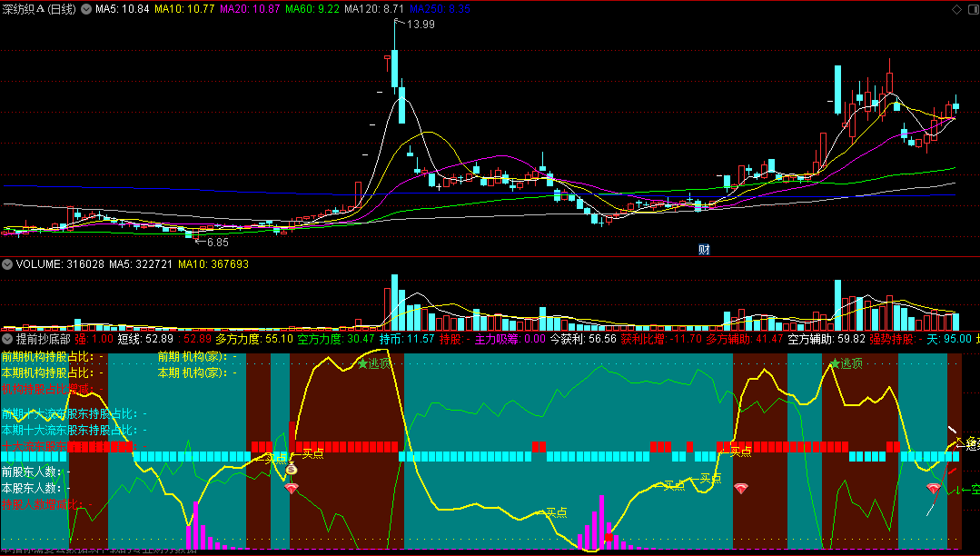The height and width of the screenshot is (556, 980).
Task: Click the 本期 机构(家) label
Action: pos(193,372)
